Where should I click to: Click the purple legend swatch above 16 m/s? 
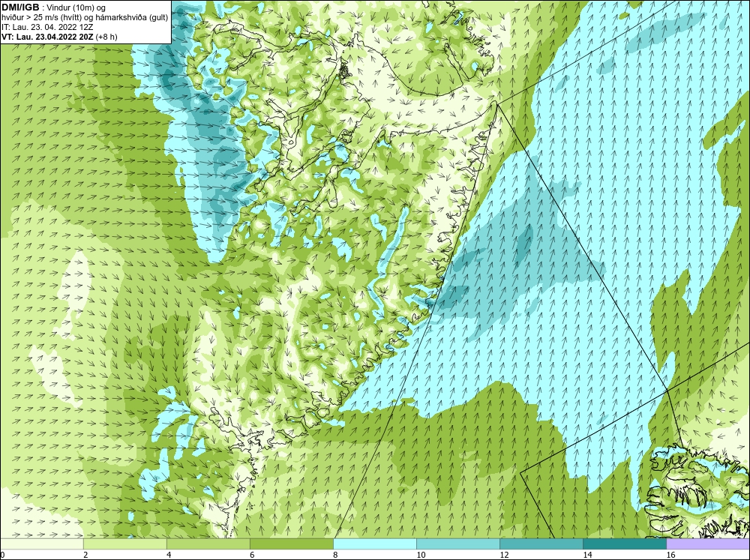(708, 544)
